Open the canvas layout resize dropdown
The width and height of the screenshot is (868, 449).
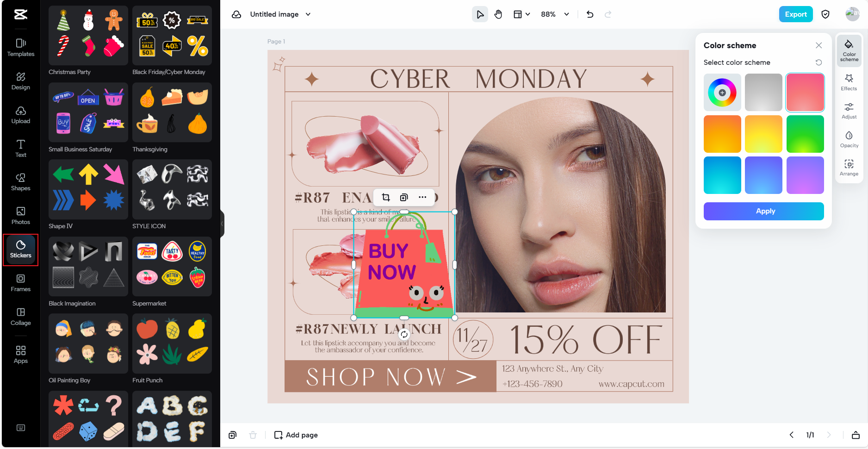coord(521,14)
